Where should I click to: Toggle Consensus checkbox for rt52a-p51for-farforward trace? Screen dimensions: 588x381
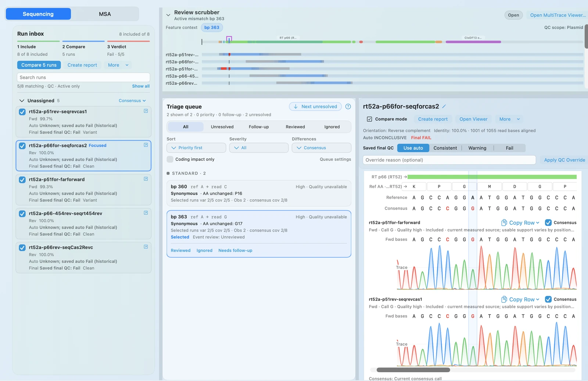pyautogui.click(x=548, y=222)
